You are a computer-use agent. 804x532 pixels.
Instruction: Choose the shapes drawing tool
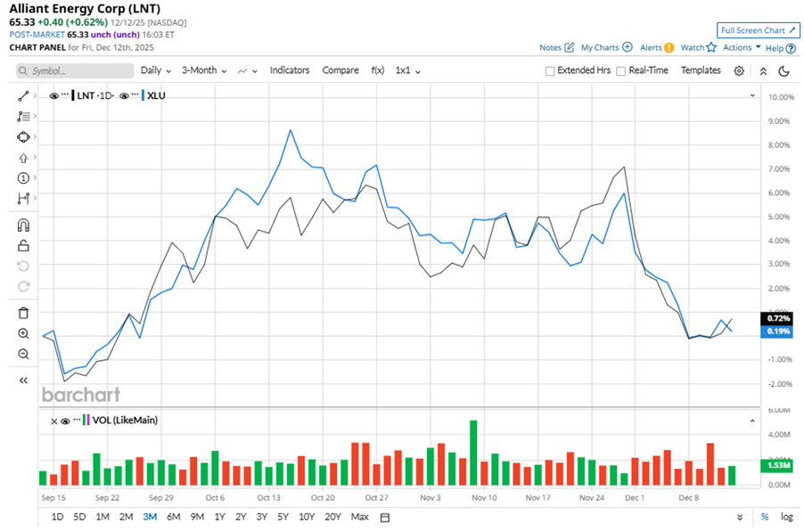pos(23,137)
